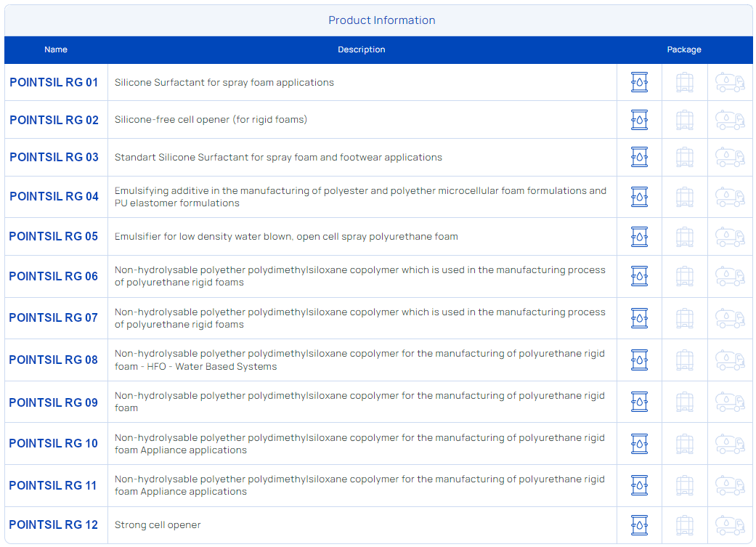Click the tanker truck icon for POINTSIL RG 03
Screen dimensions: 756x547
[730, 157]
